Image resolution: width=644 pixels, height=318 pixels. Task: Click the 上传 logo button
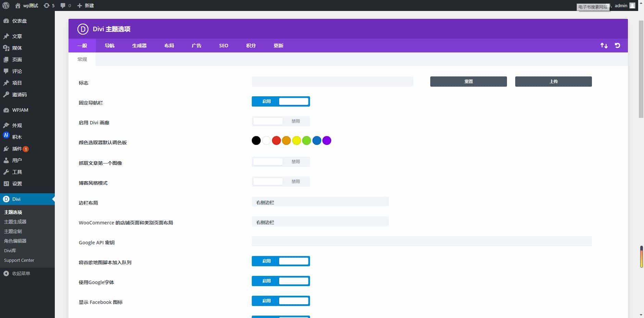554,82
